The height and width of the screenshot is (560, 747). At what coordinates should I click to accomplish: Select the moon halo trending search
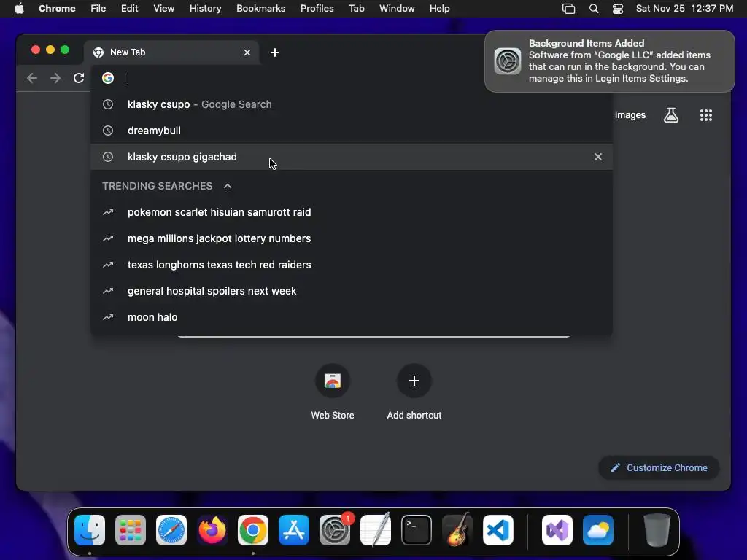click(352, 317)
